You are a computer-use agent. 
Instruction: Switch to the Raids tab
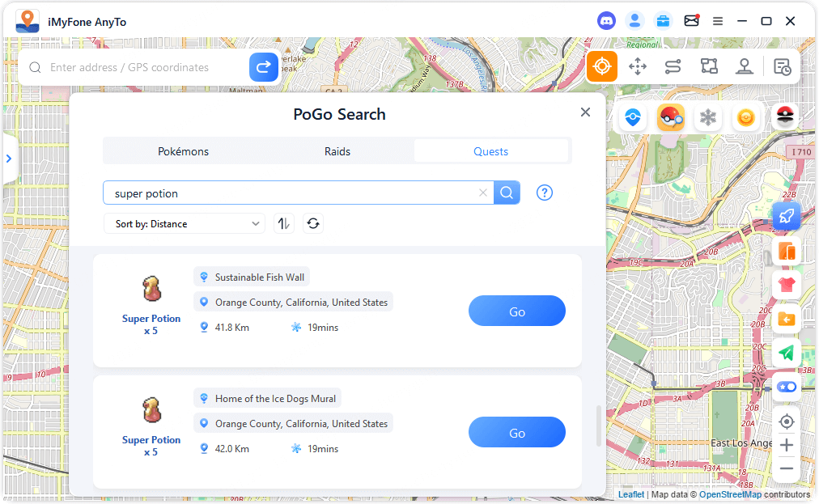(x=337, y=151)
